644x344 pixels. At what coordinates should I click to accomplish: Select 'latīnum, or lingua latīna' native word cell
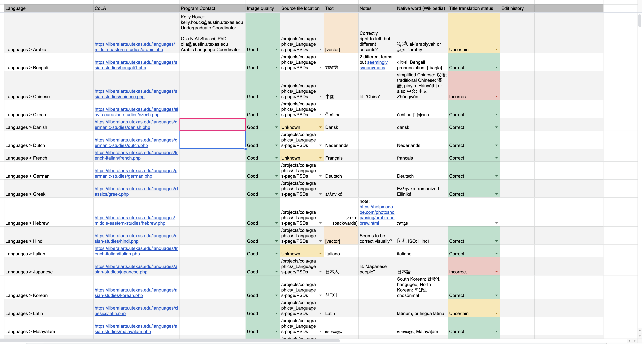pyautogui.click(x=422, y=308)
